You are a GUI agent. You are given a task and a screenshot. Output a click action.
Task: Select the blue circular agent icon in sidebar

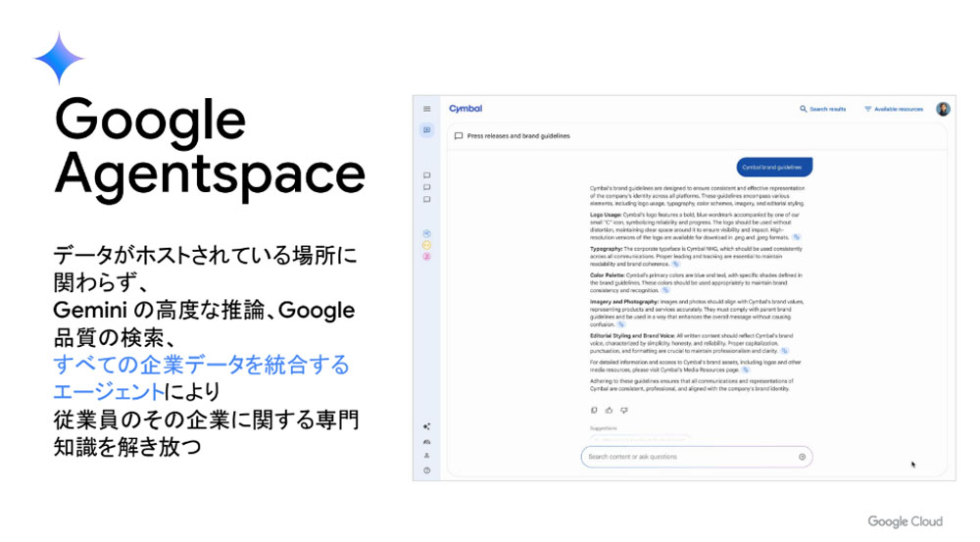(x=427, y=233)
